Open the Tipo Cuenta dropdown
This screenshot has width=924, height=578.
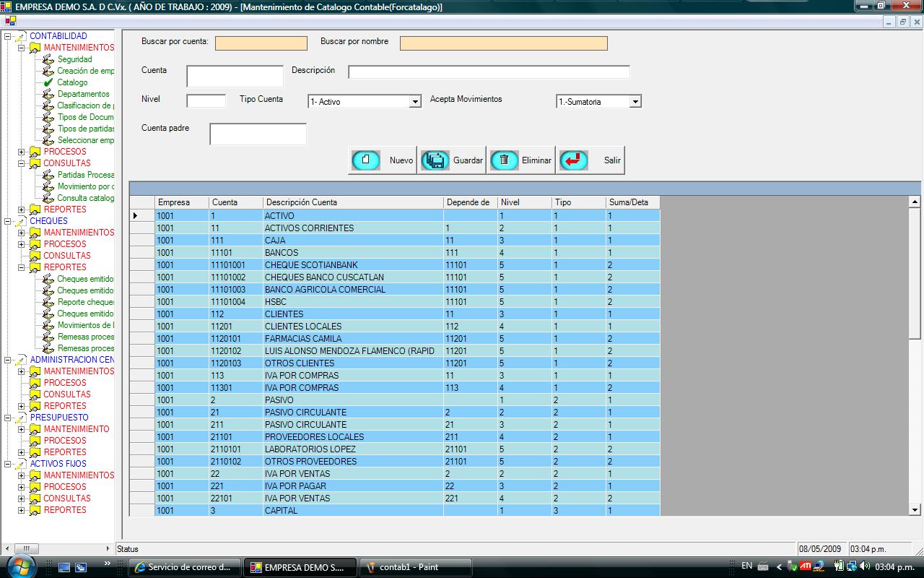pyautogui.click(x=415, y=102)
